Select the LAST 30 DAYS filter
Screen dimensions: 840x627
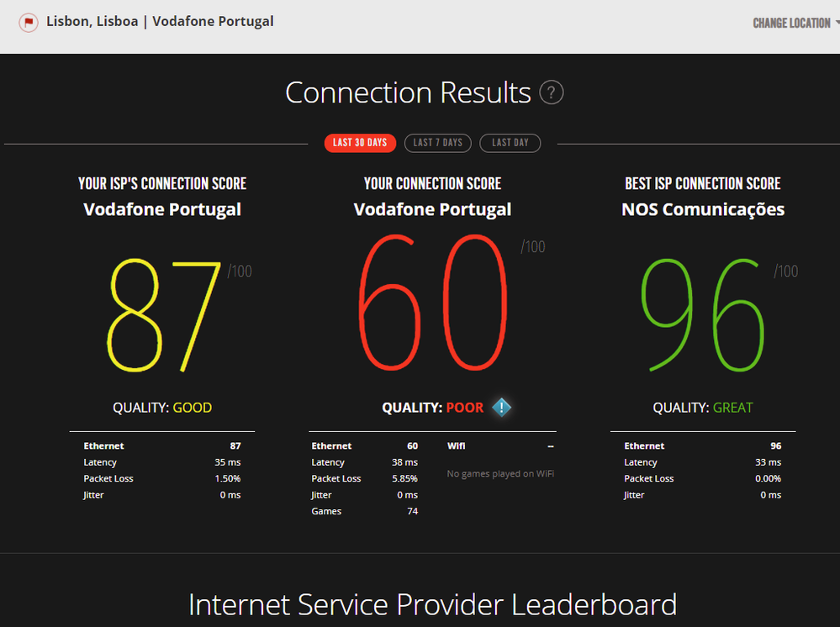coord(360,143)
